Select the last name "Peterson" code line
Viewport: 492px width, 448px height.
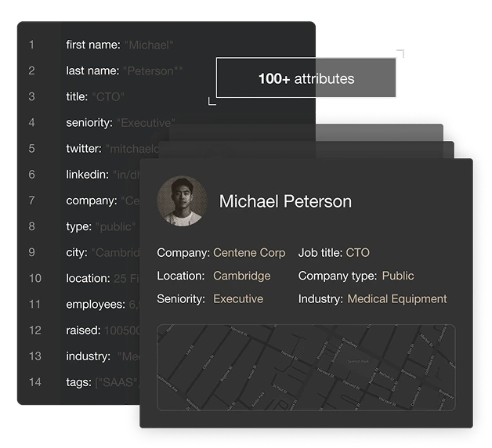(124, 70)
